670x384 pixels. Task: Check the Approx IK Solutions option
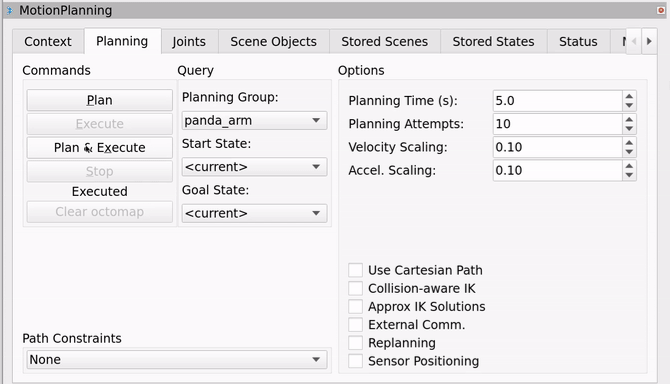pyautogui.click(x=356, y=307)
